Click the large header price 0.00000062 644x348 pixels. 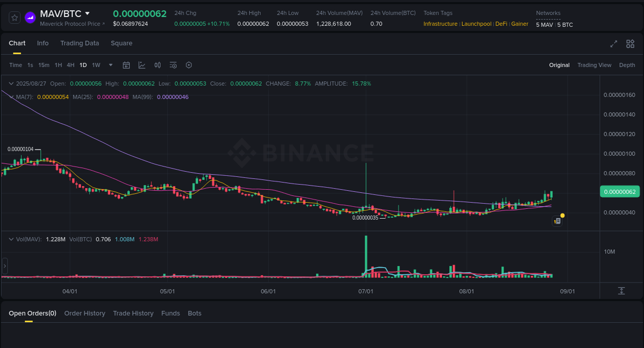pyautogui.click(x=140, y=14)
